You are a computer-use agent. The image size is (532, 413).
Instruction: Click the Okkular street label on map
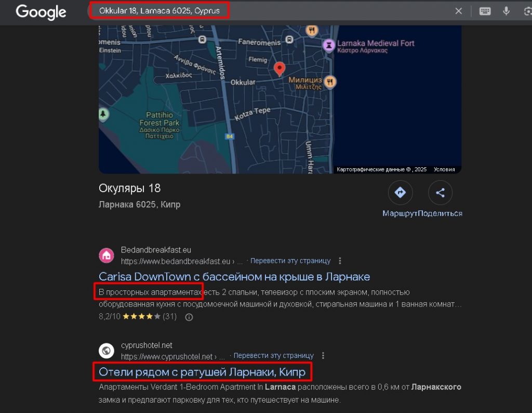click(x=243, y=82)
